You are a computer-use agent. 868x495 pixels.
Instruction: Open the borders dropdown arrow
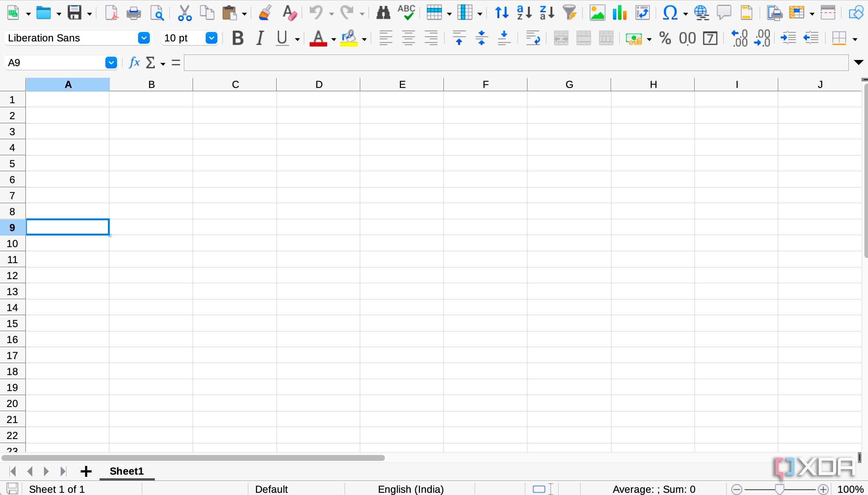point(855,39)
